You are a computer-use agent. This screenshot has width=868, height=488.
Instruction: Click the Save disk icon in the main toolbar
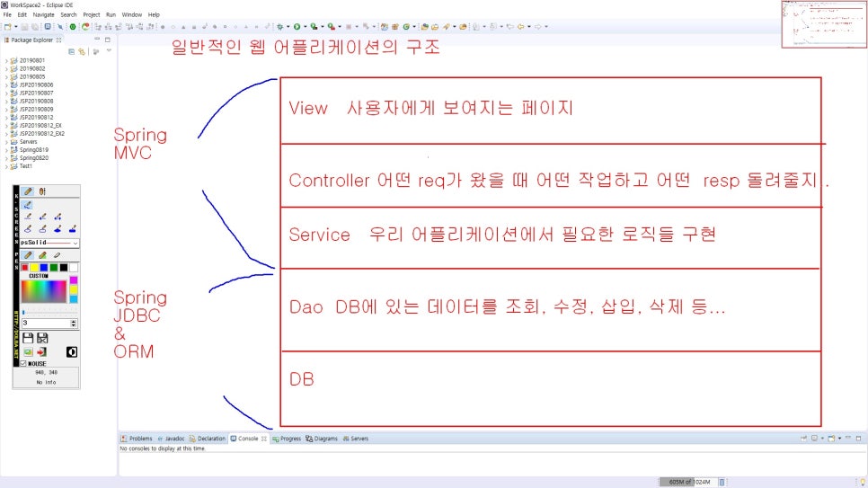[x=25, y=27]
